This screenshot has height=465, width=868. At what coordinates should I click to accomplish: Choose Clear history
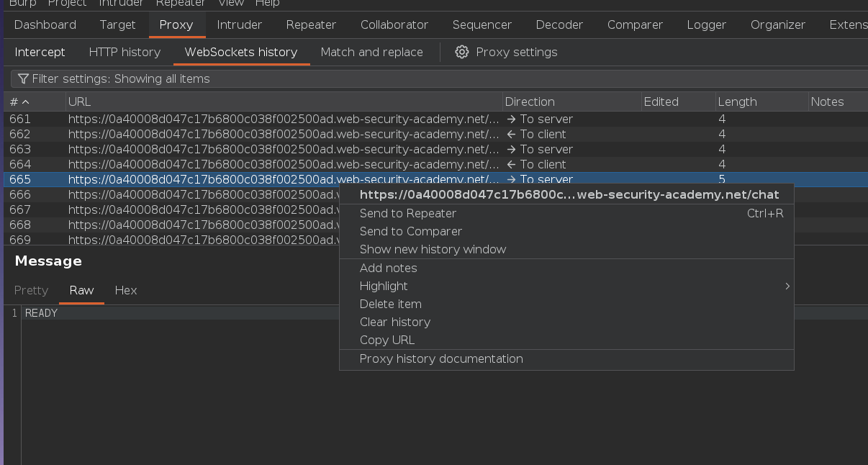566,322
